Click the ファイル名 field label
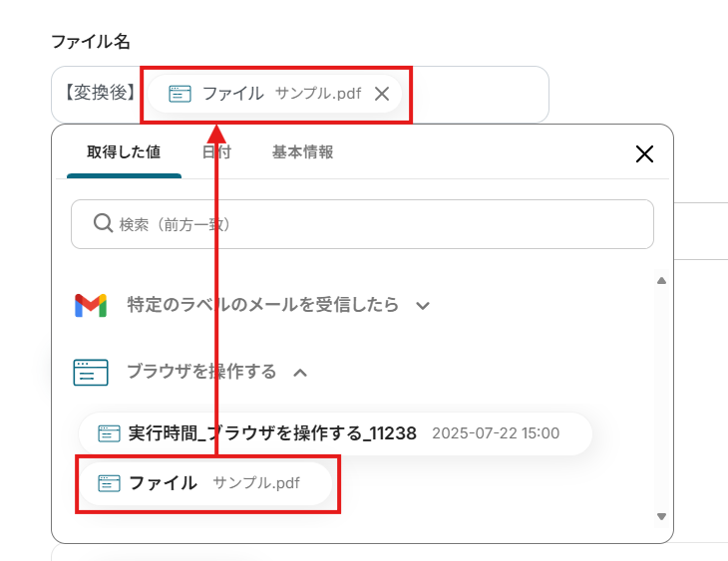Screen dimensions: 728x561 coord(91,41)
